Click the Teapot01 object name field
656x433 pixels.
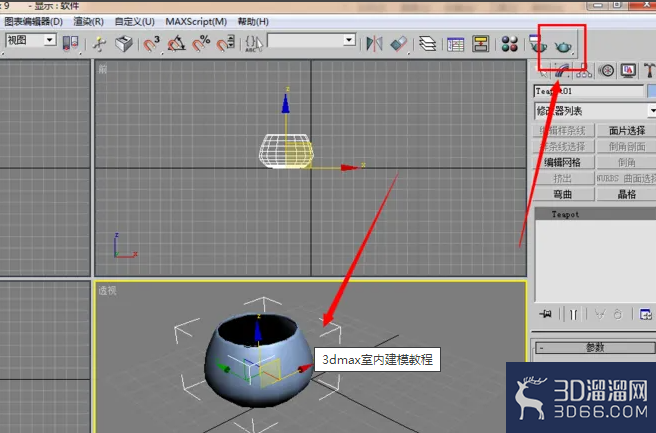tap(589, 91)
